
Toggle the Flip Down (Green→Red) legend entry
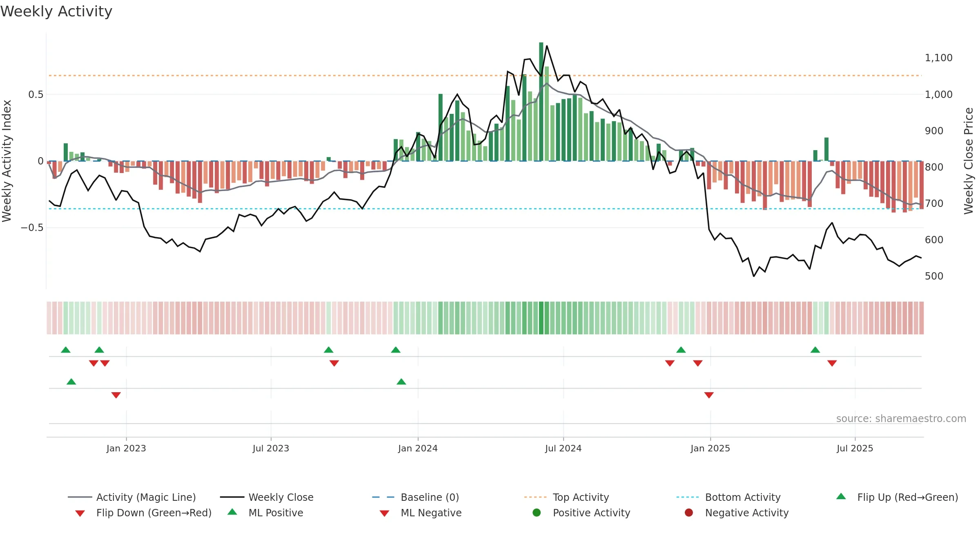click(x=143, y=513)
